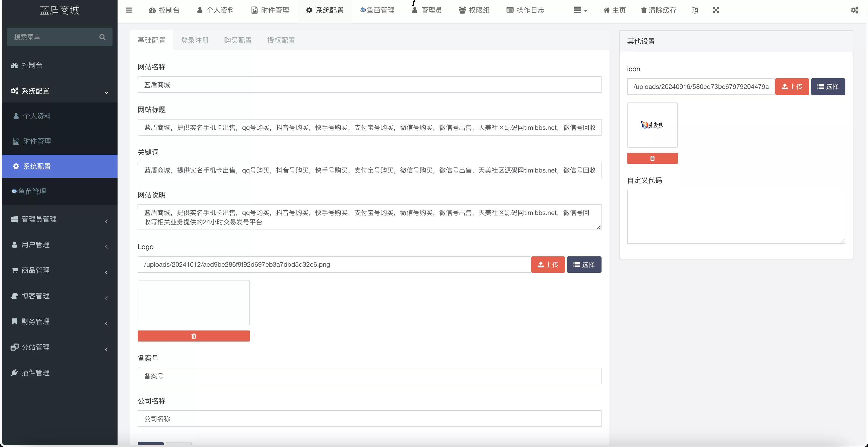Switch to the 登录注册 tab
This screenshot has height=447, width=868.
pyautogui.click(x=195, y=40)
